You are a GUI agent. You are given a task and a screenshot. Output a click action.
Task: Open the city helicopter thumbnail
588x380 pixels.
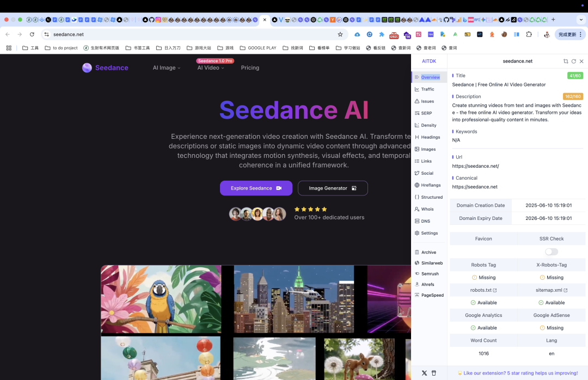pyautogui.click(x=293, y=299)
